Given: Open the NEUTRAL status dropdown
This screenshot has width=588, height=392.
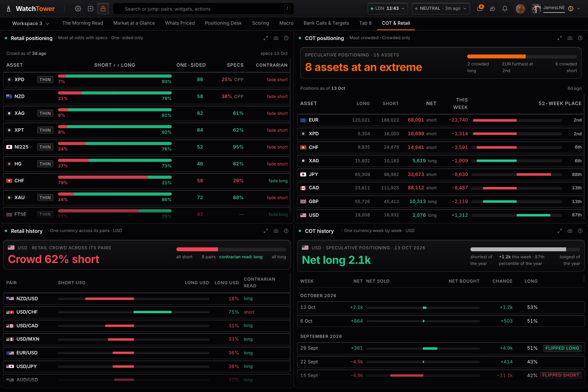Looking at the screenshot, I should [441, 8].
